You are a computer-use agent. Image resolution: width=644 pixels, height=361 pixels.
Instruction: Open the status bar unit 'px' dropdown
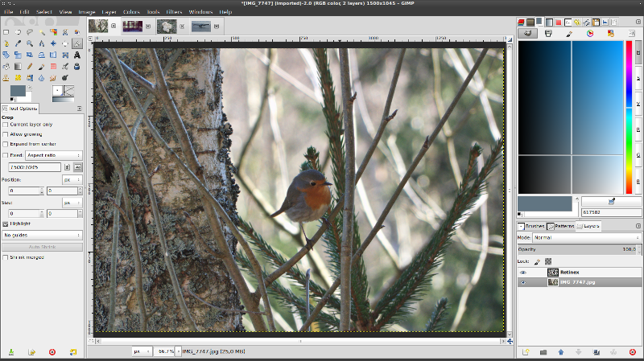click(x=142, y=351)
